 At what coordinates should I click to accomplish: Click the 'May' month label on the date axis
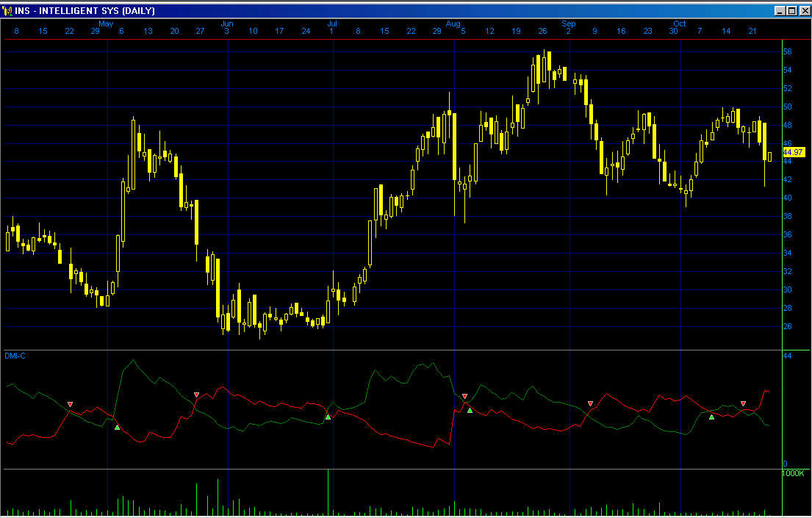[x=106, y=24]
